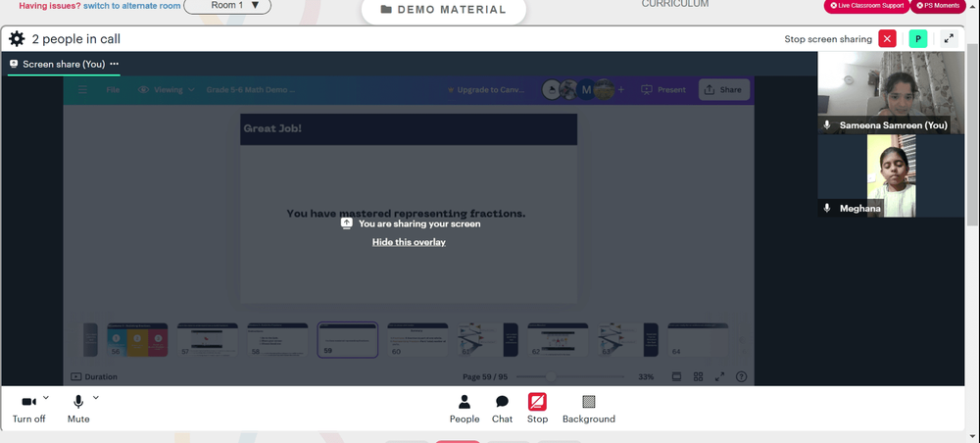Select slide thumbnail 57
This screenshot has height=443, width=980.
point(208,340)
